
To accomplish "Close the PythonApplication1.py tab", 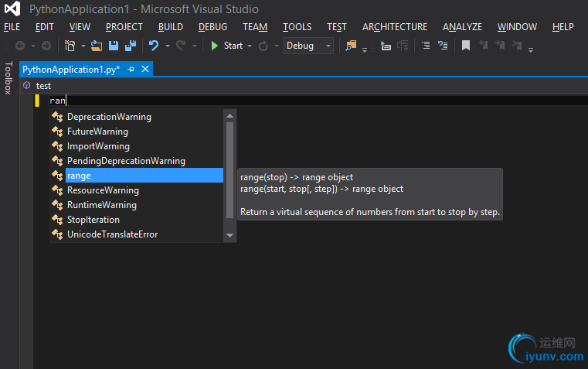I will (145, 69).
